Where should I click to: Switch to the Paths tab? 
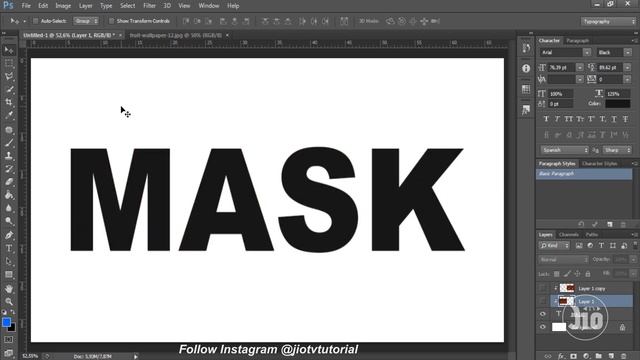[592, 235]
